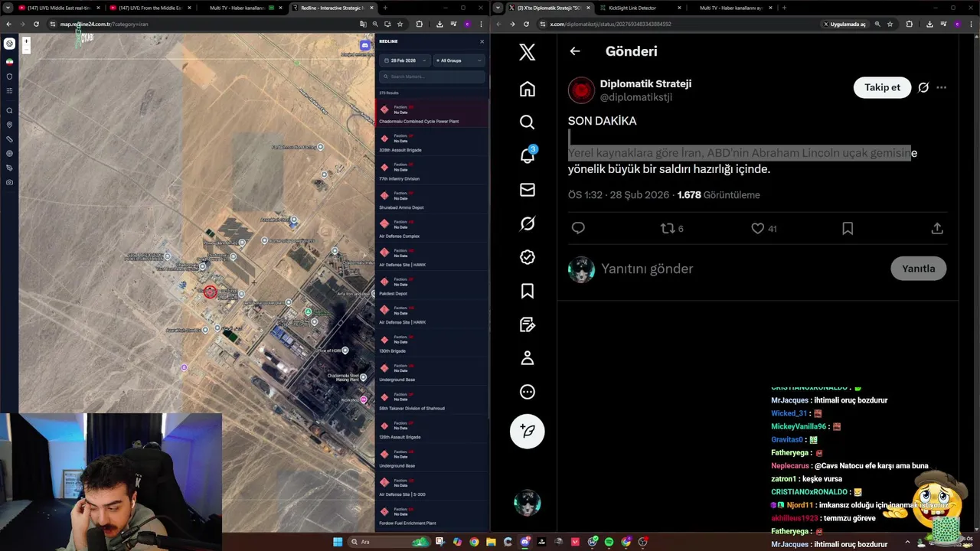Open Grok in X sidebar
Viewport: 980px width, 551px height.
[527, 223]
